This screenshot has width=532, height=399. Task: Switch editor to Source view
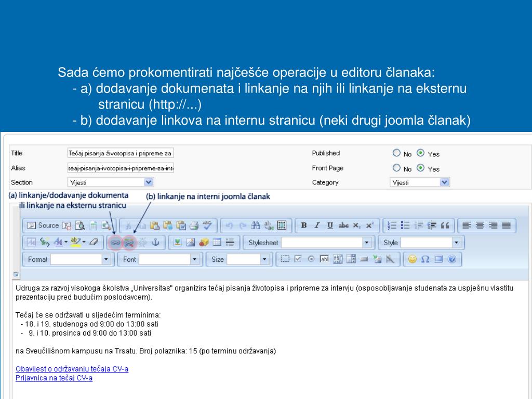pyautogui.click(x=43, y=225)
